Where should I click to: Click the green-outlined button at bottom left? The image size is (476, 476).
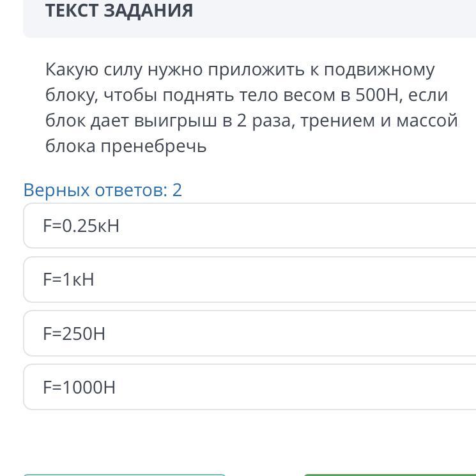tap(125, 474)
